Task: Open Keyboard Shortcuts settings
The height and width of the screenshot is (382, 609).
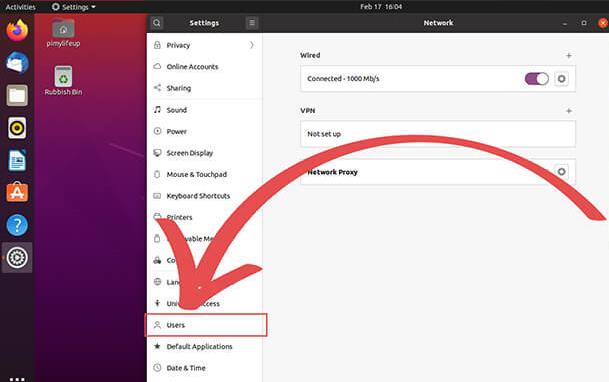Action: click(x=205, y=196)
